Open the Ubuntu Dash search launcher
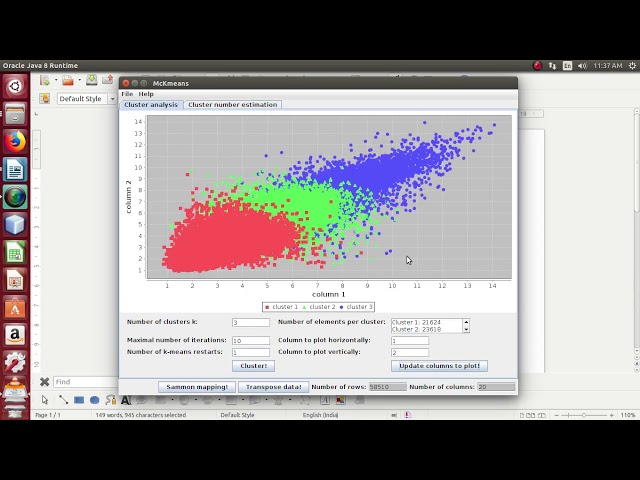Screen dimensions: 640x480 (x=15, y=86)
